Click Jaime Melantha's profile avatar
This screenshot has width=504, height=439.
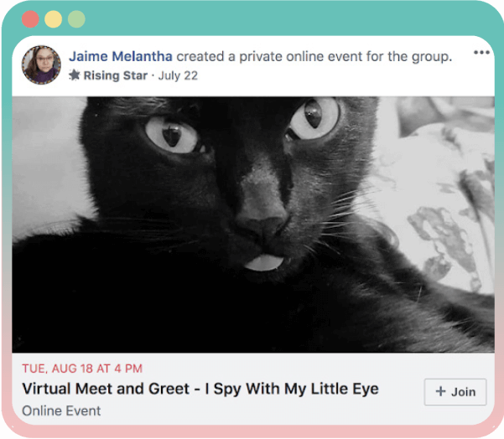(x=41, y=65)
